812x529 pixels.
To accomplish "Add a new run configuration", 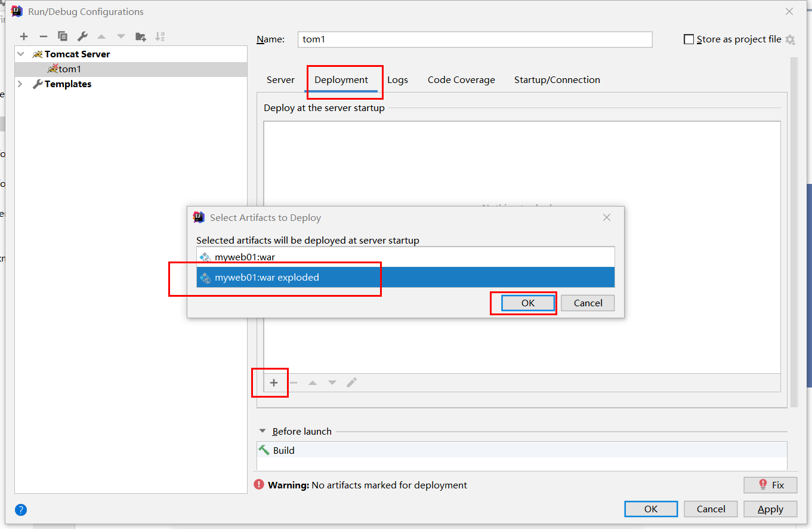I will tap(24, 36).
